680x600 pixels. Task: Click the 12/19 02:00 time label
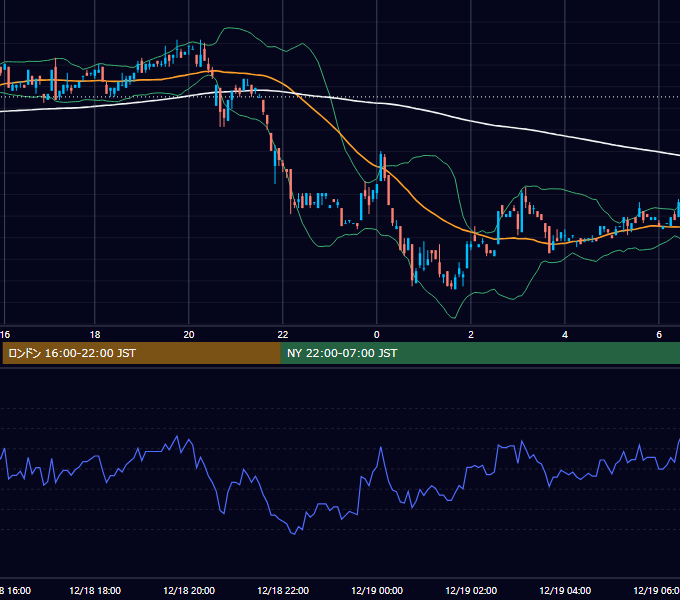(x=471, y=591)
